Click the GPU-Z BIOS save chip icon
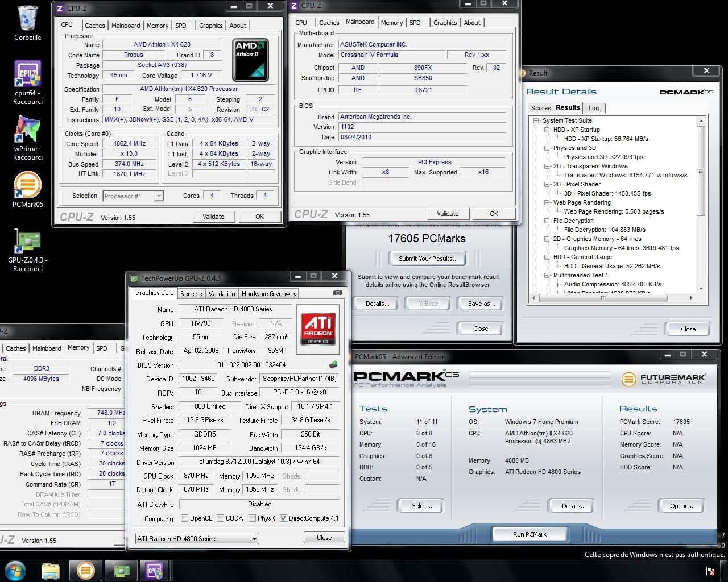Screen dimensions: 728x582 coord(333,365)
